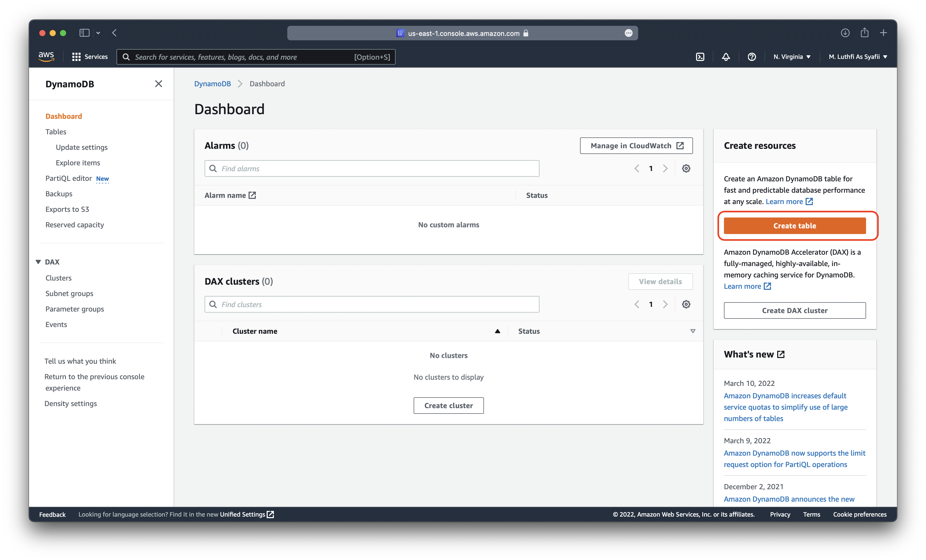Viewport: 926px width, 560px height.
Task: Click the Safari share icon
Action: point(864,33)
